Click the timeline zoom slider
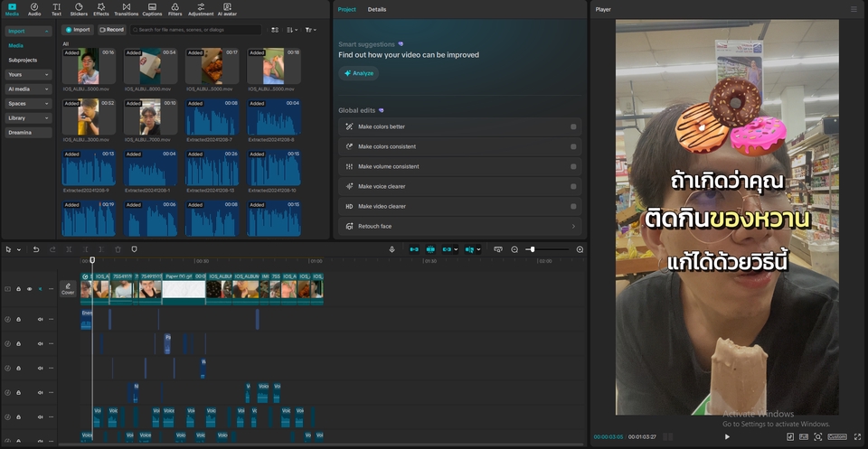Viewport: 868px width, 449px height. tap(532, 249)
